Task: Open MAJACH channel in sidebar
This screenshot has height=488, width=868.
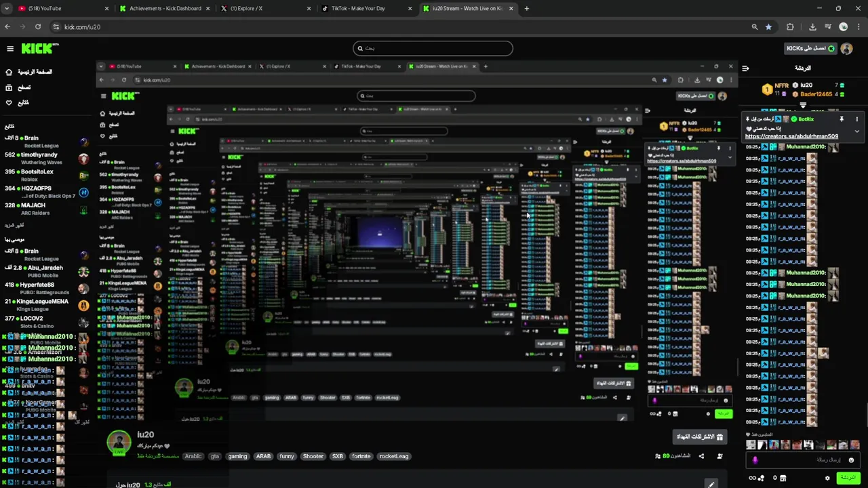Action: (45, 209)
